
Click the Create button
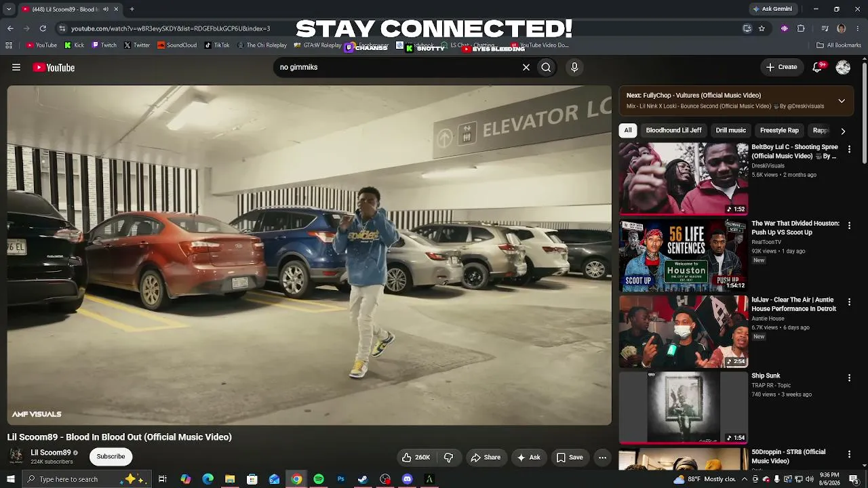click(x=781, y=67)
